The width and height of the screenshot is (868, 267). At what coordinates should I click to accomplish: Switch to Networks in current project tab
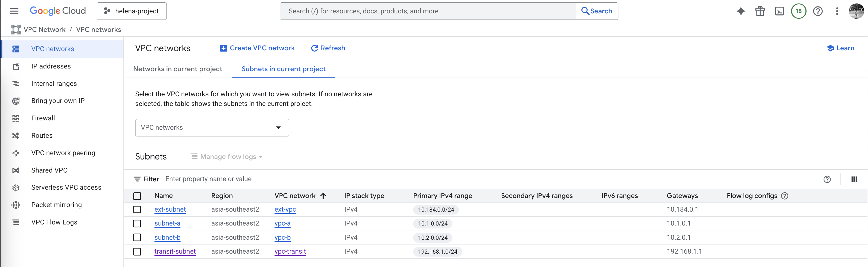[177, 69]
